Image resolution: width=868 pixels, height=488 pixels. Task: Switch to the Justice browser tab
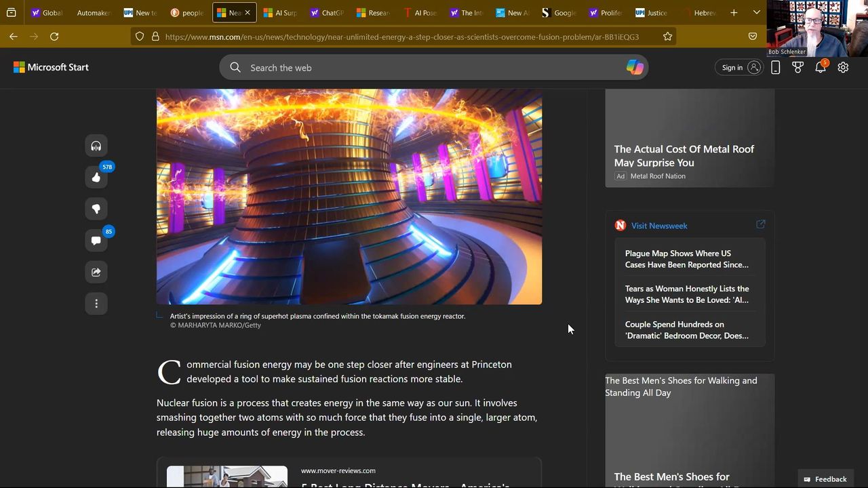pyautogui.click(x=652, y=13)
